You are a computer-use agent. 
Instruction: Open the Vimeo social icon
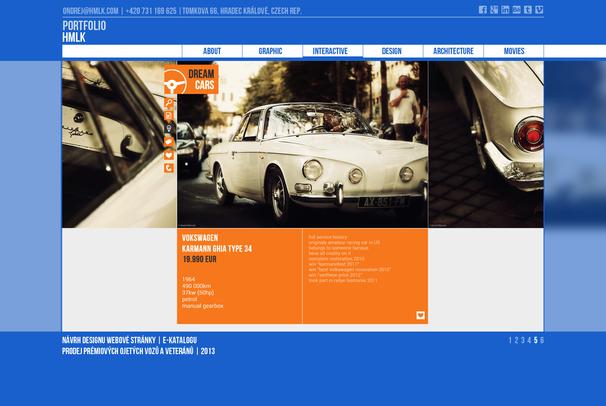coord(539,10)
